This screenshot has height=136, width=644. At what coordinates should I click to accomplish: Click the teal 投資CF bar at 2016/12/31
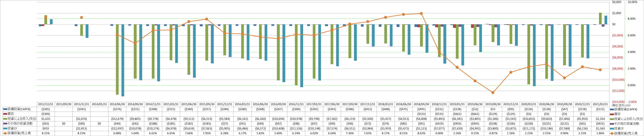coord(302,56)
